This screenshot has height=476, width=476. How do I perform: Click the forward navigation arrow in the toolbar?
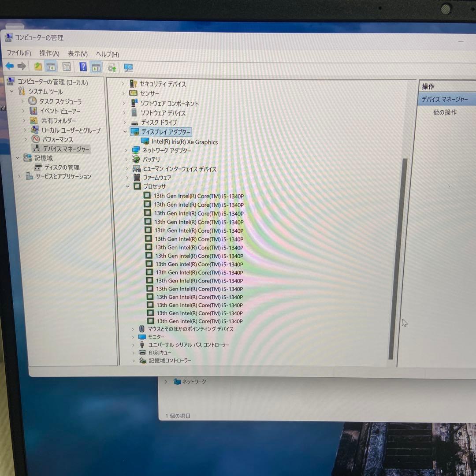pyautogui.click(x=21, y=67)
